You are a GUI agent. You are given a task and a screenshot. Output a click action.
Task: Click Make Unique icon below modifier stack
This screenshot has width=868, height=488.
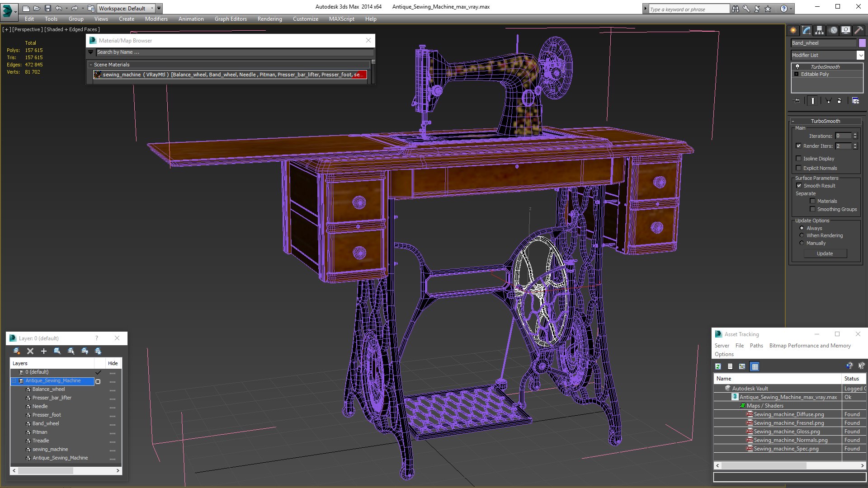point(828,101)
